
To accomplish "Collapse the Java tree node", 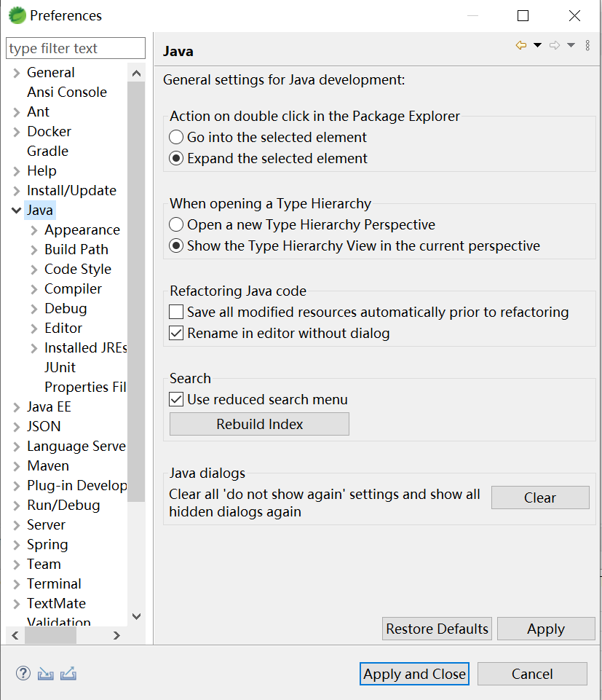I will point(16,210).
